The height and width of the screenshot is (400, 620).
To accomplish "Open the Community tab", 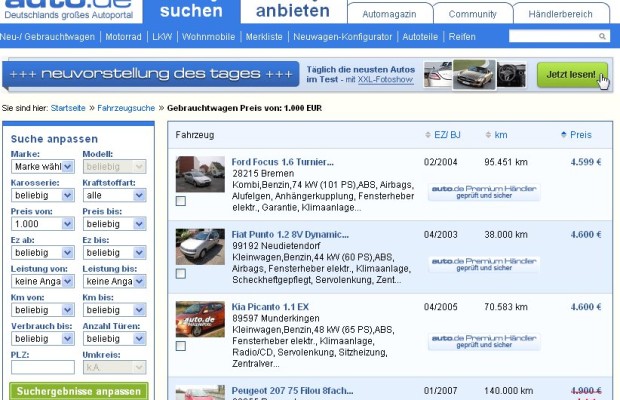I will pos(473,14).
